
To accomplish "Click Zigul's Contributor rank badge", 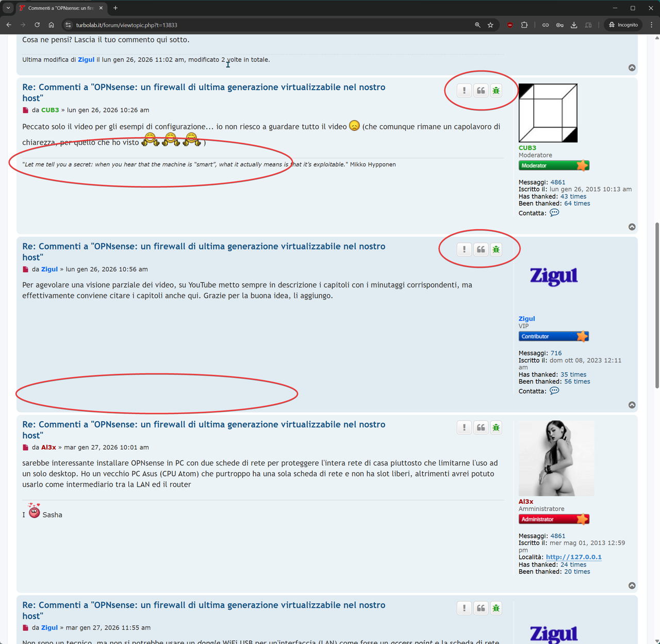I will 554,336.
